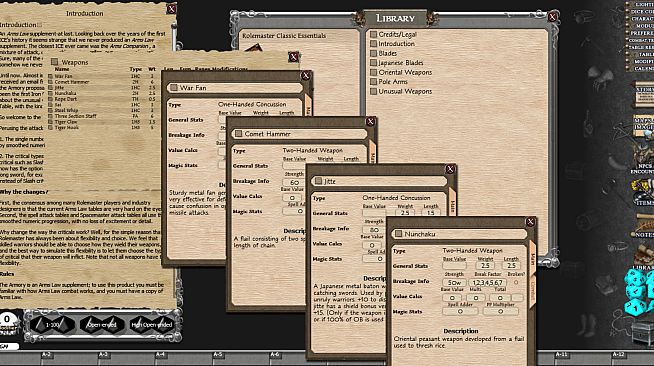Open Japanese Blades entry icon in Library
This screenshot has width=654, height=366.
pos(374,63)
